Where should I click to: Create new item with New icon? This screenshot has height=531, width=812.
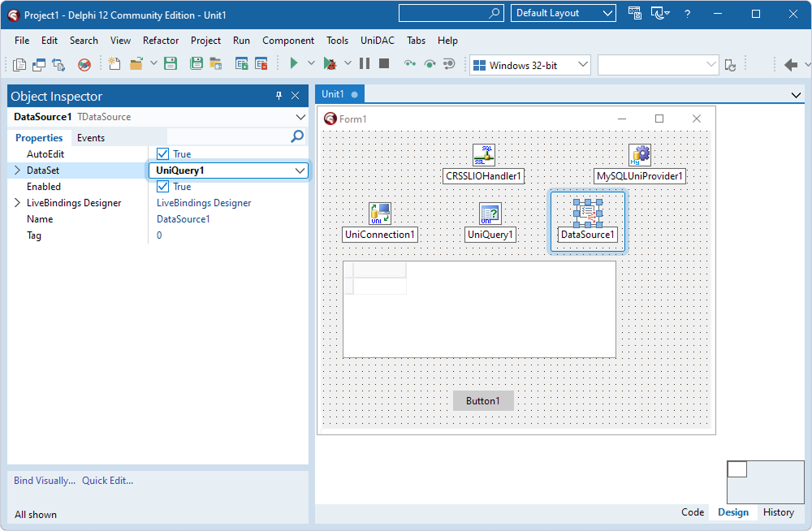[x=114, y=63]
